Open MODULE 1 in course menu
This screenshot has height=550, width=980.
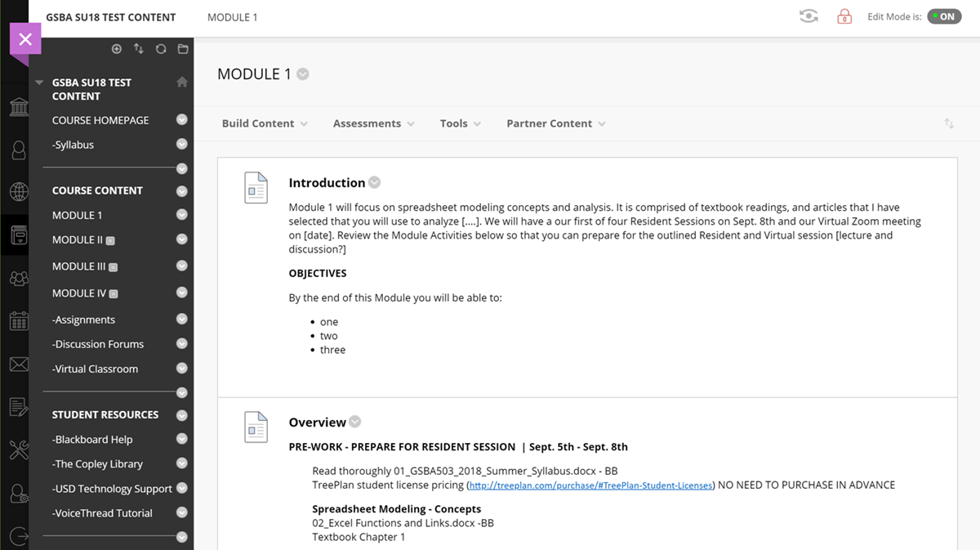(x=78, y=215)
